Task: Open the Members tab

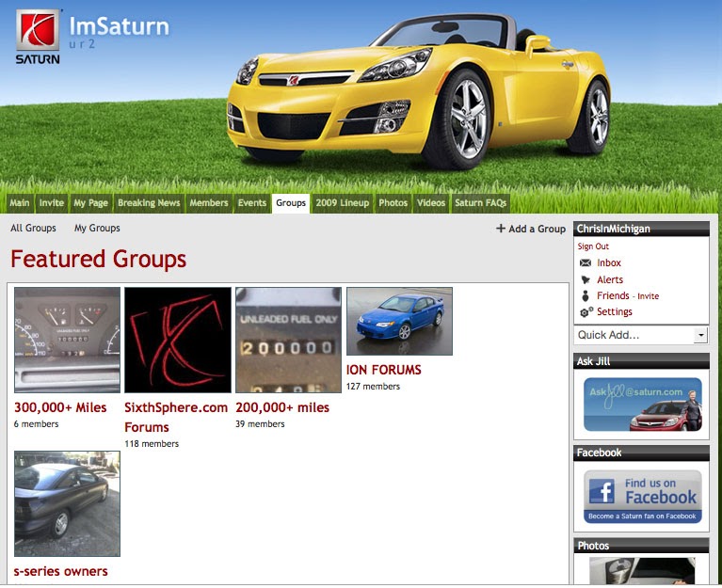Action: coord(209,203)
